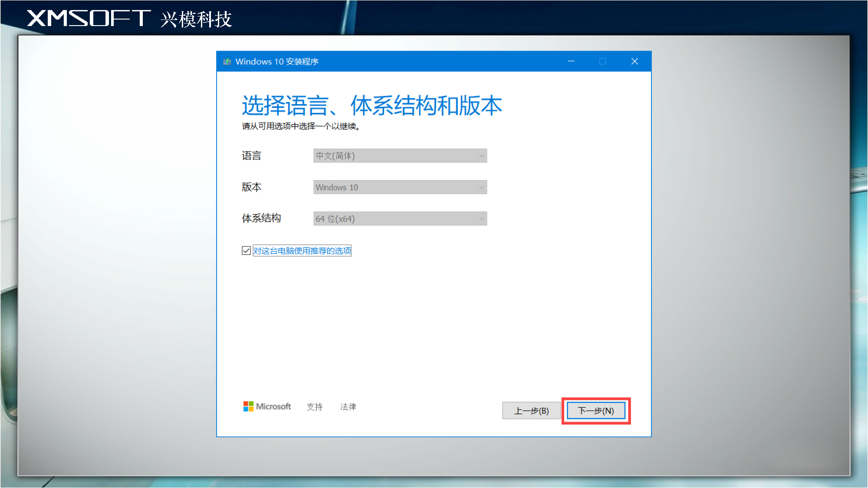Click the heading 选择语言、体系结构和版本
Image resolution: width=868 pixels, height=488 pixels.
point(372,105)
